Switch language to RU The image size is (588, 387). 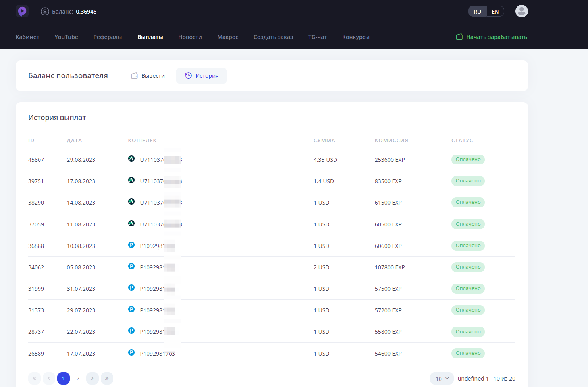(477, 11)
